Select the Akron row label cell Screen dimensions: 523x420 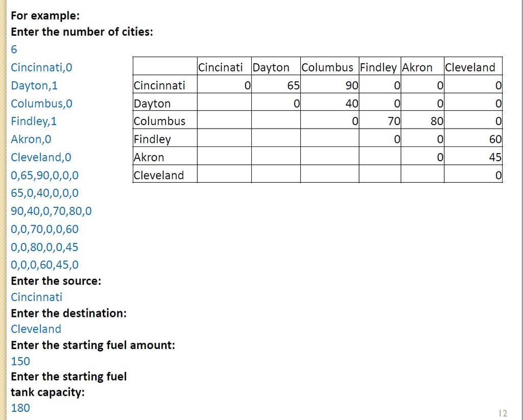165,156
